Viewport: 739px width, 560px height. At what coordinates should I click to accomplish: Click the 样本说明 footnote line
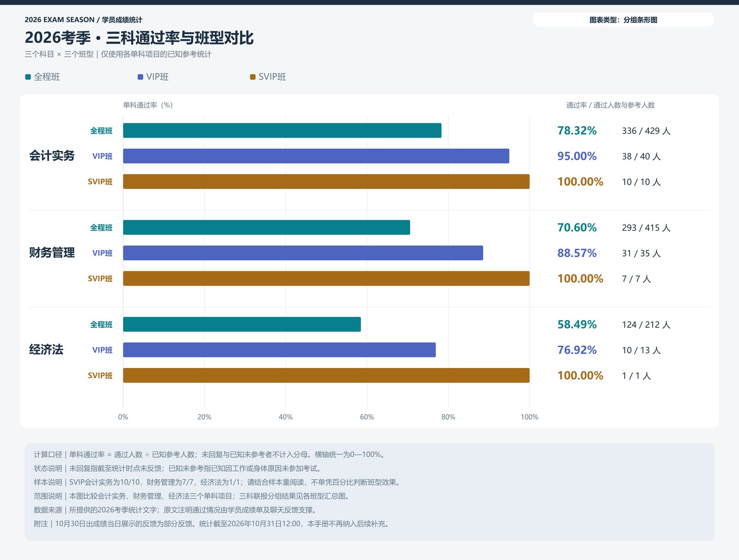click(x=218, y=482)
